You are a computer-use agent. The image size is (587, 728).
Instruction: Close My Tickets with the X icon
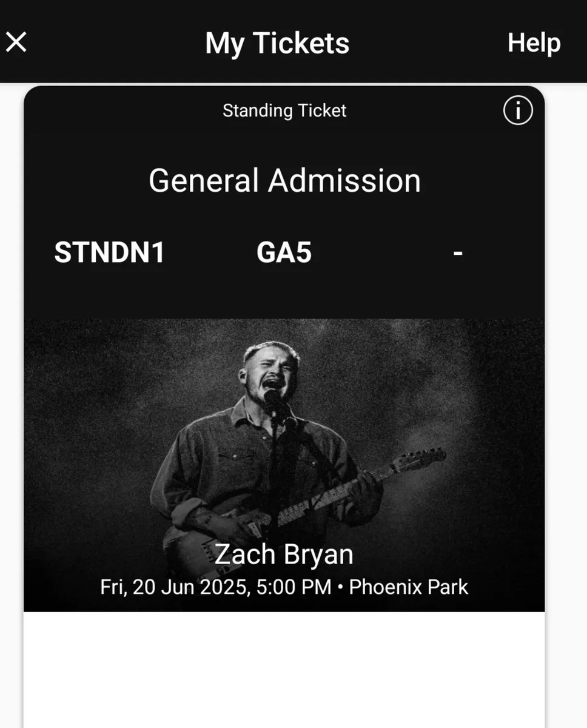[x=16, y=42]
